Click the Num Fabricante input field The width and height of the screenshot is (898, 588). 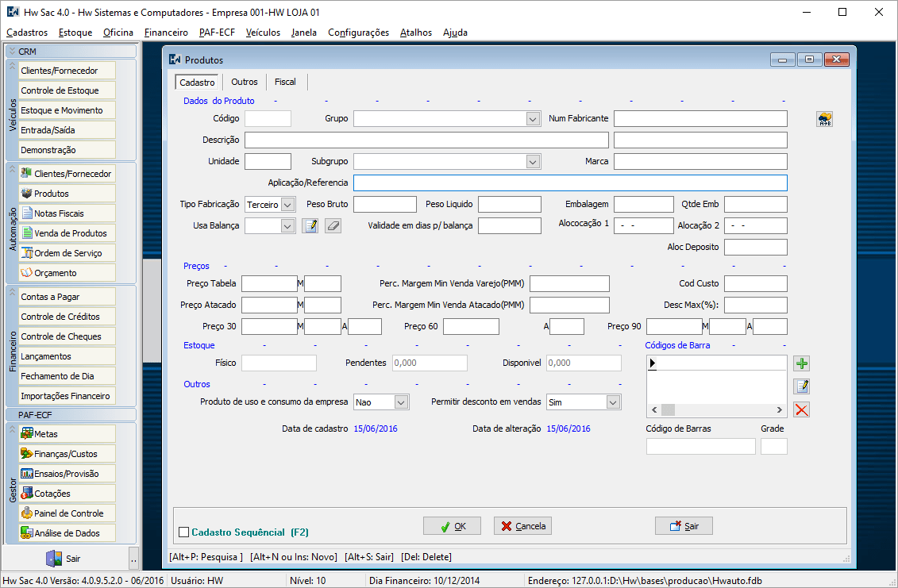700,118
